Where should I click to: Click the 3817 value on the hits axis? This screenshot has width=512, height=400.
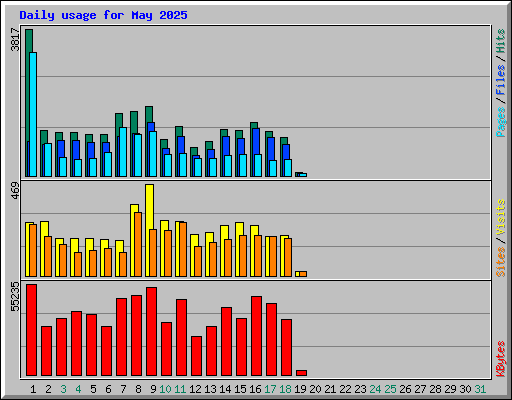tap(15, 39)
